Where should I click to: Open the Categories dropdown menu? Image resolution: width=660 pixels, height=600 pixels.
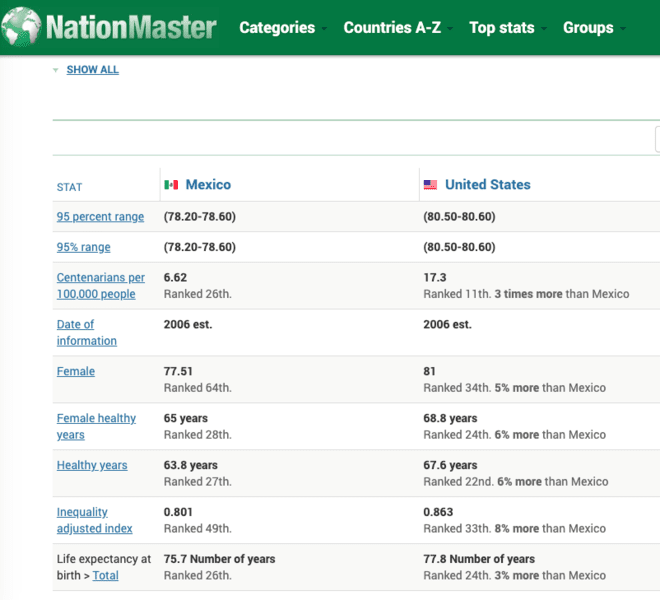283,28
